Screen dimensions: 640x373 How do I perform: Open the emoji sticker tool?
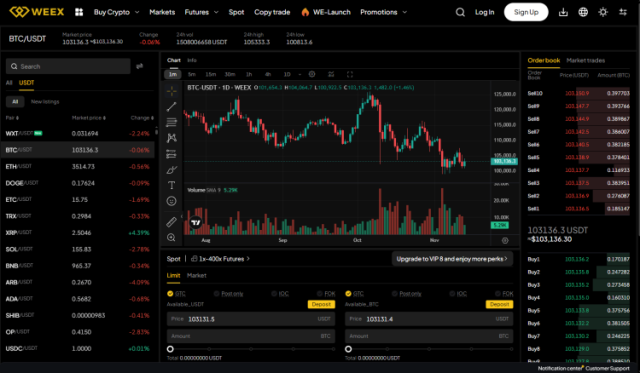pos(171,201)
